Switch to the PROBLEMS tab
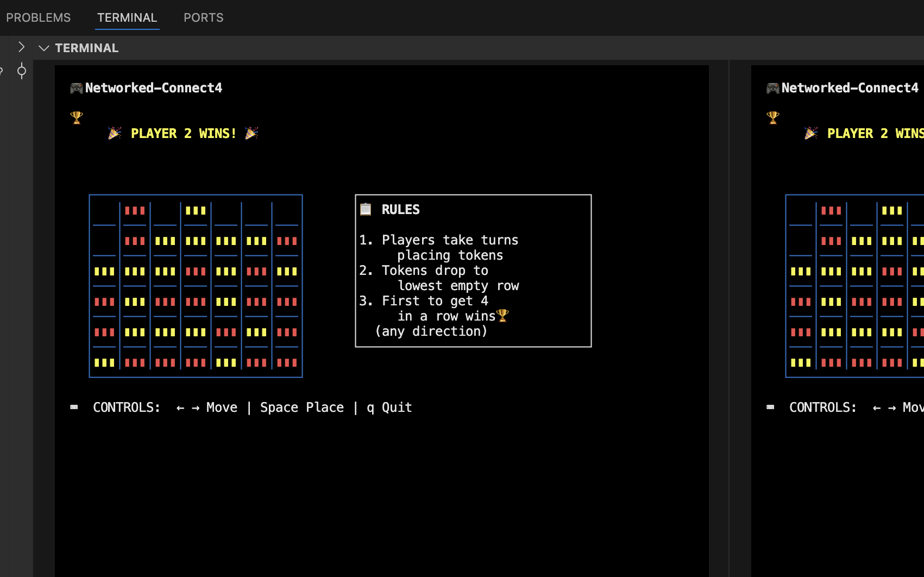Viewport: 924px width, 577px height. point(38,17)
